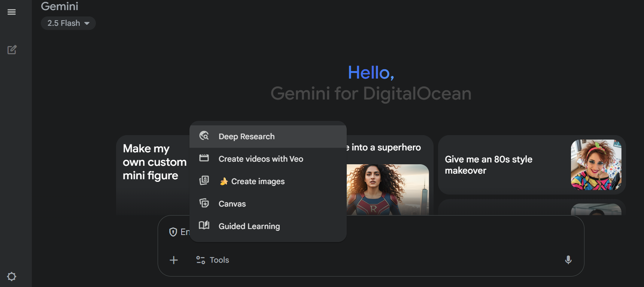
Task: Click the microphone voice input icon
Action: (568, 260)
